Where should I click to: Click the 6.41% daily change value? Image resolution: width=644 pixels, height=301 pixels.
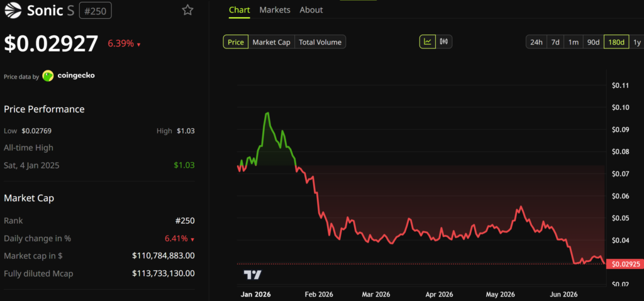tap(179, 239)
